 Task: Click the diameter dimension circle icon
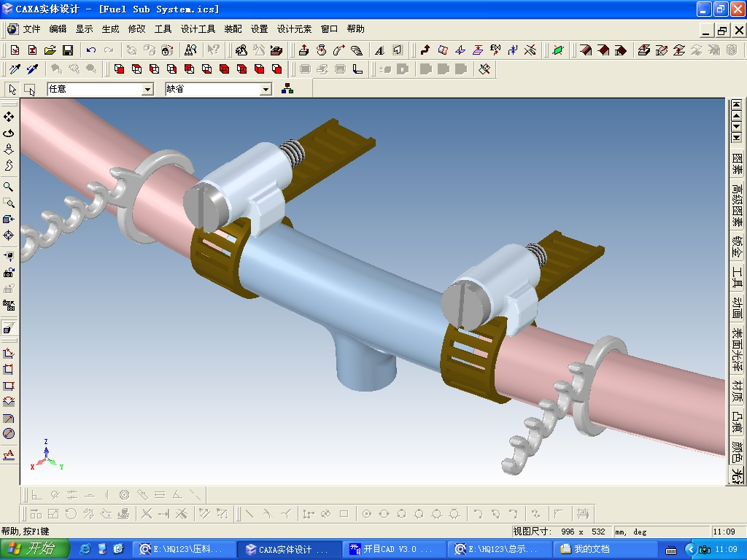click(9, 434)
